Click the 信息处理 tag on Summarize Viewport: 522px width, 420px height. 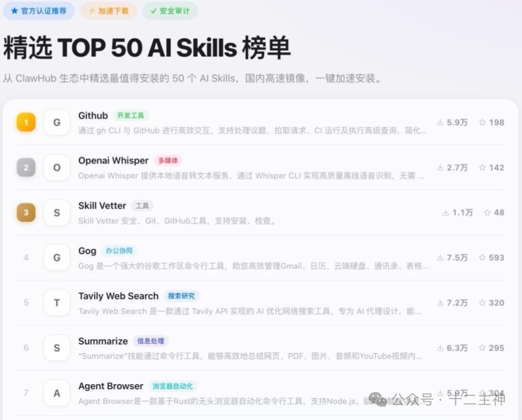point(150,341)
